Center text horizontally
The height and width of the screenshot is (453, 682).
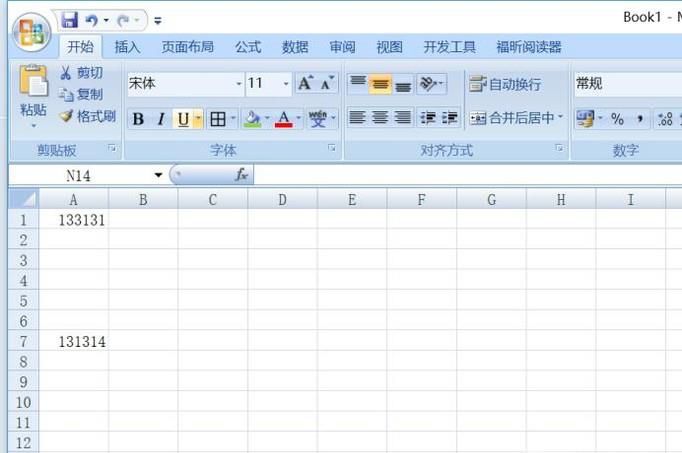(x=380, y=118)
